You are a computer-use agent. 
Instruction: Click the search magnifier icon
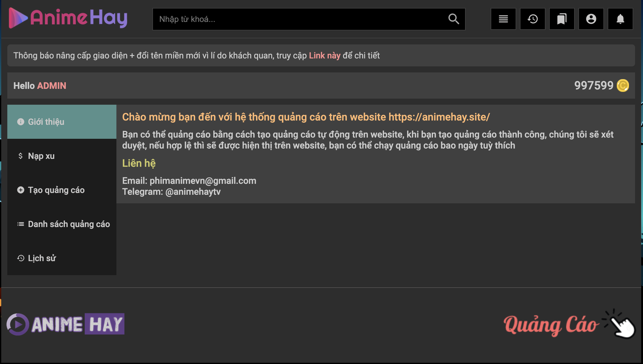453,19
